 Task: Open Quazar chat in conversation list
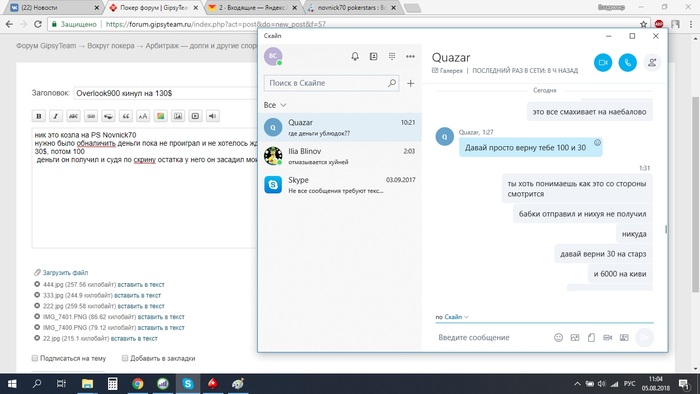point(340,128)
